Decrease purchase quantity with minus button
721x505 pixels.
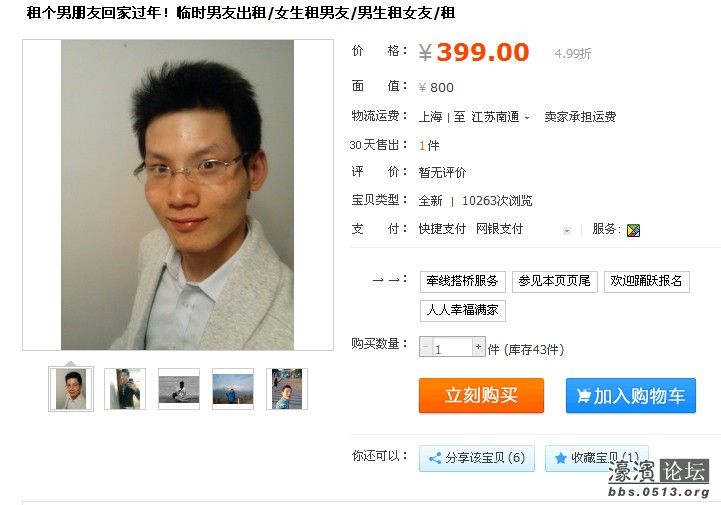click(425, 346)
